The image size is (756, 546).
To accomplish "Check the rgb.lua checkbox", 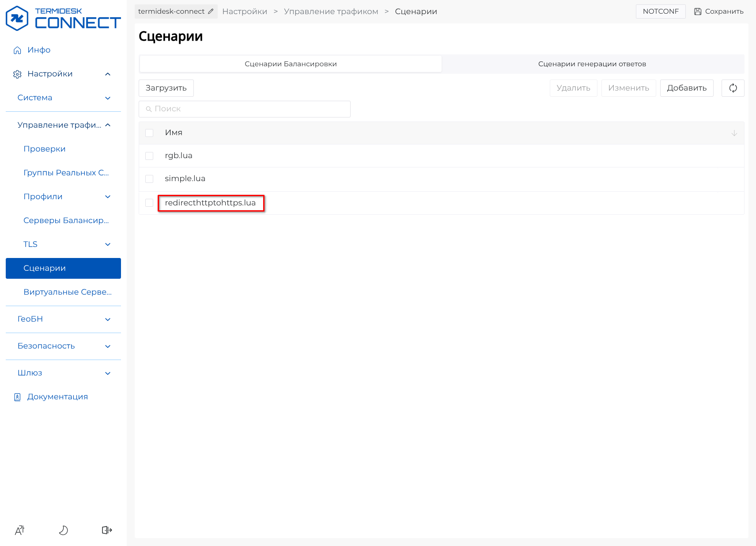I will click(149, 156).
